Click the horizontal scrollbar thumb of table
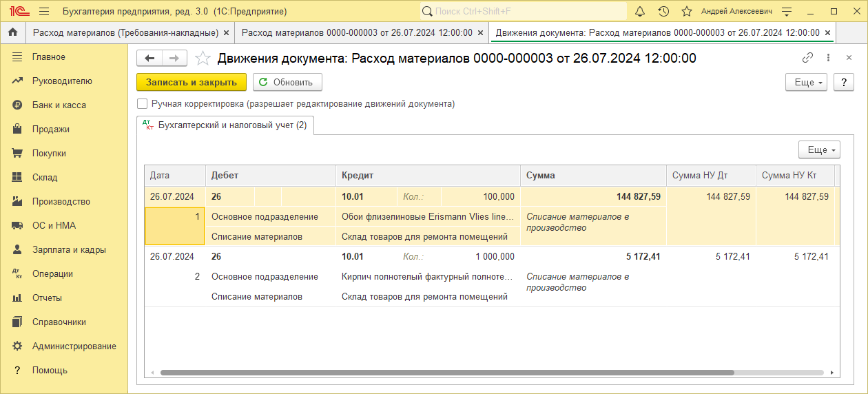This screenshot has width=868, height=394. coord(447,373)
